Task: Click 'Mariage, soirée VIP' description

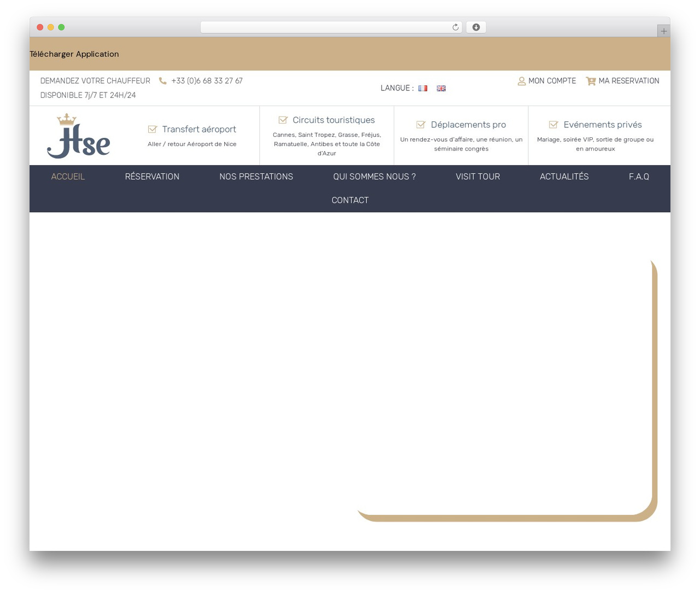Action: pos(596,144)
